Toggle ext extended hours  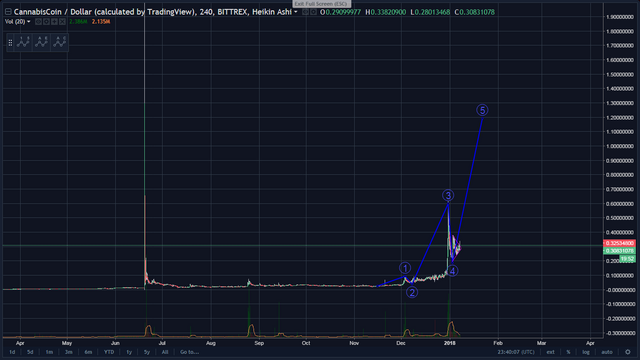coord(550,352)
